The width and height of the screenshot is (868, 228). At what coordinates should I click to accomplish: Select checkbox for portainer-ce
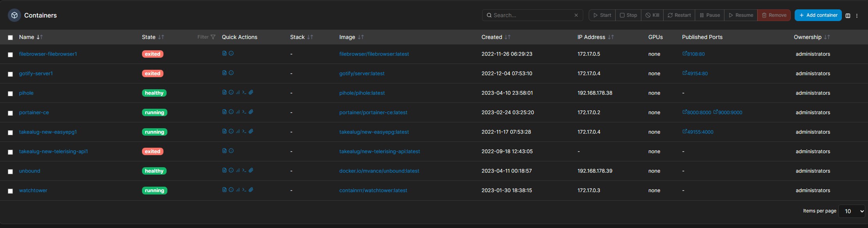pyautogui.click(x=11, y=113)
